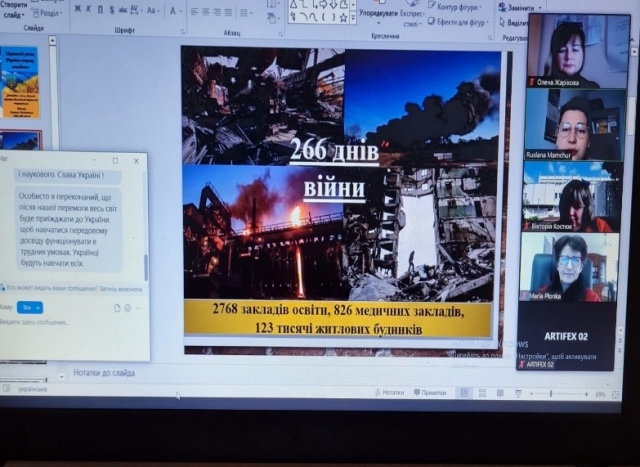Click the 69% zoom level

click(600, 395)
